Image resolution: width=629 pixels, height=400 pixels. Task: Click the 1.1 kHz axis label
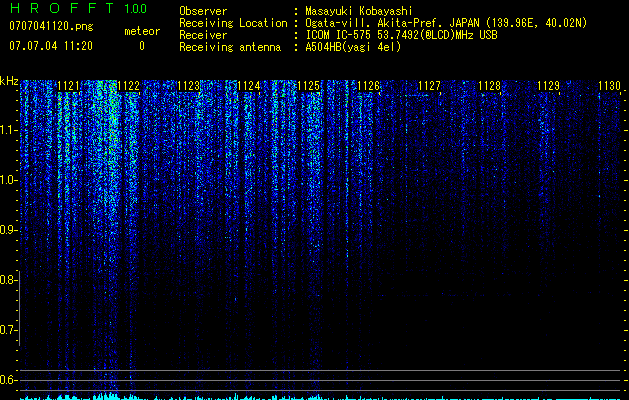(x=8, y=130)
